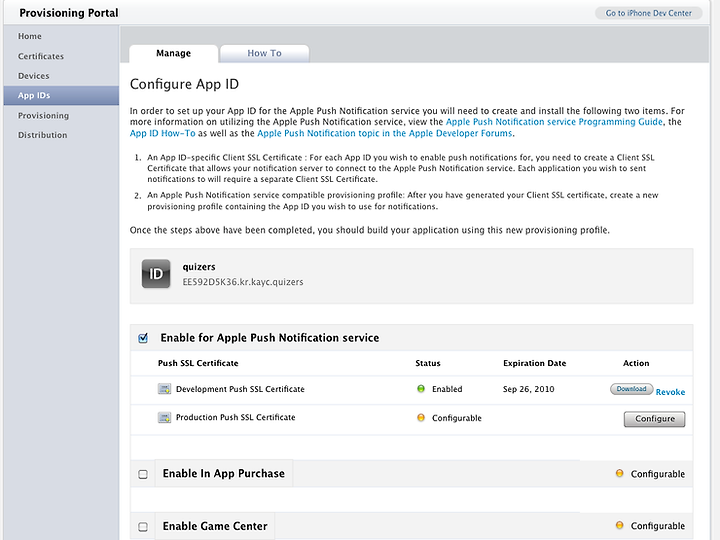720x540 pixels.
Task: Click the App ID icon beside quizers
Action: tap(156, 274)
